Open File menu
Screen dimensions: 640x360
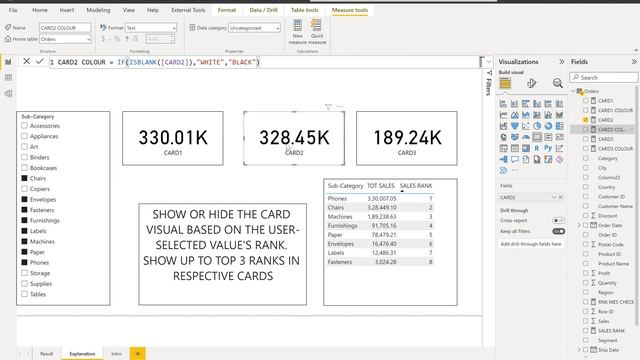click(13, 10)
